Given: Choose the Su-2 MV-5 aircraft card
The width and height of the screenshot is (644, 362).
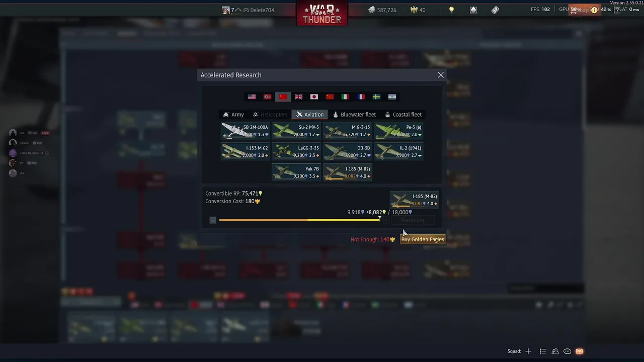Looking at the screenshot, I should pos(296,131).
